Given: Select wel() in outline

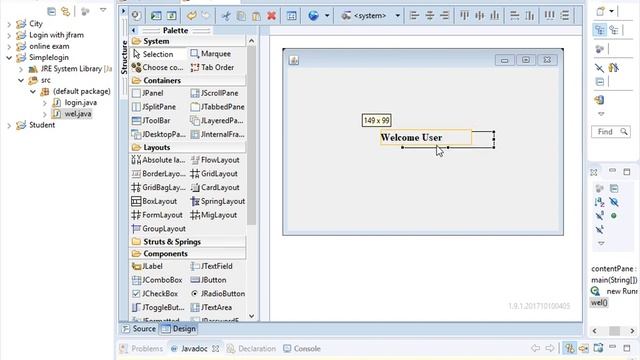Looking at the screenshot, I should (599, 303).
